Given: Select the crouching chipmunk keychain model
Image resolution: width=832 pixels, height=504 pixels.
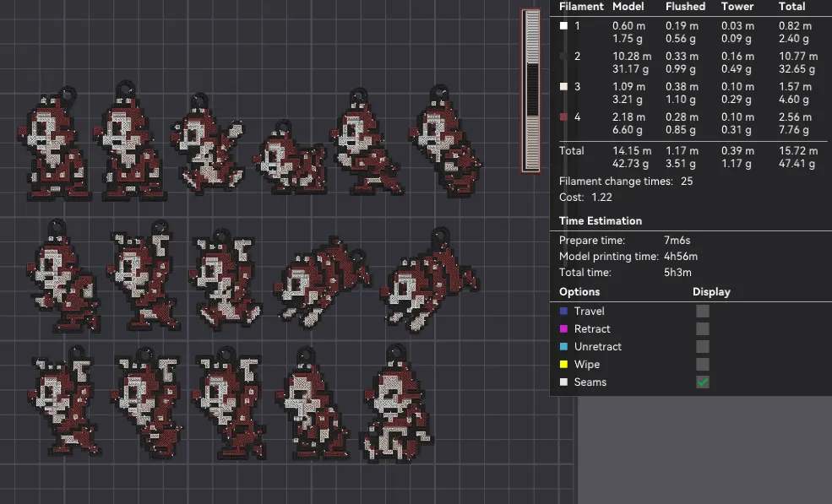Looking at the screenshot, I should [x=289, y=158].
